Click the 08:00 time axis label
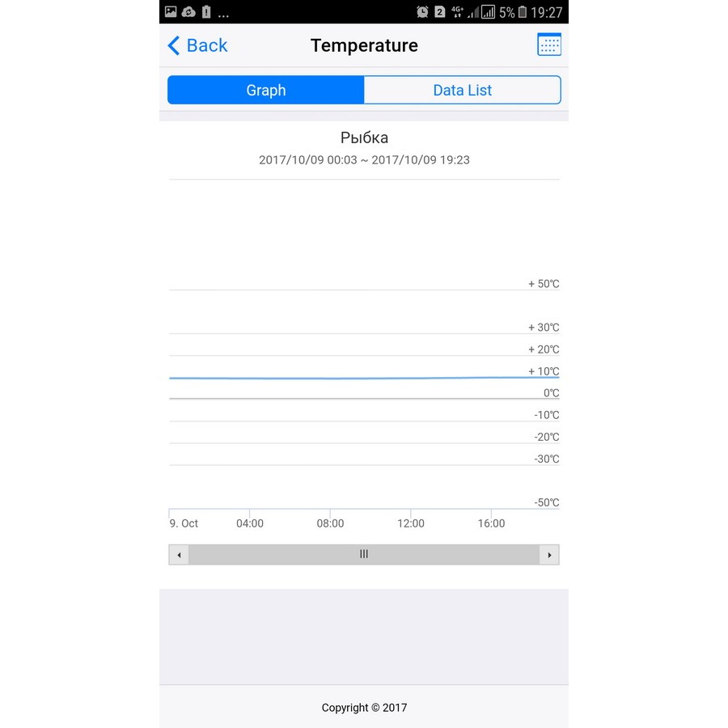The width and height of the screenshot is (728, 728). pyautogui.click(x=330, y=523)
